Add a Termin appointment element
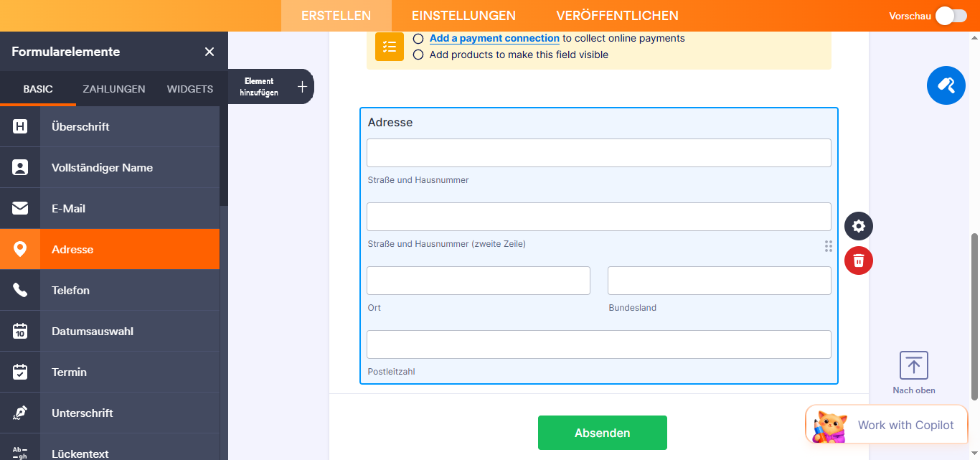980x460 pixels. pos(68,372)
